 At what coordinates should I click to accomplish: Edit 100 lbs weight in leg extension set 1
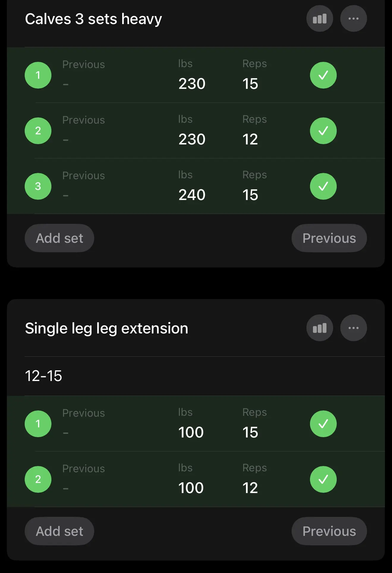191,432
